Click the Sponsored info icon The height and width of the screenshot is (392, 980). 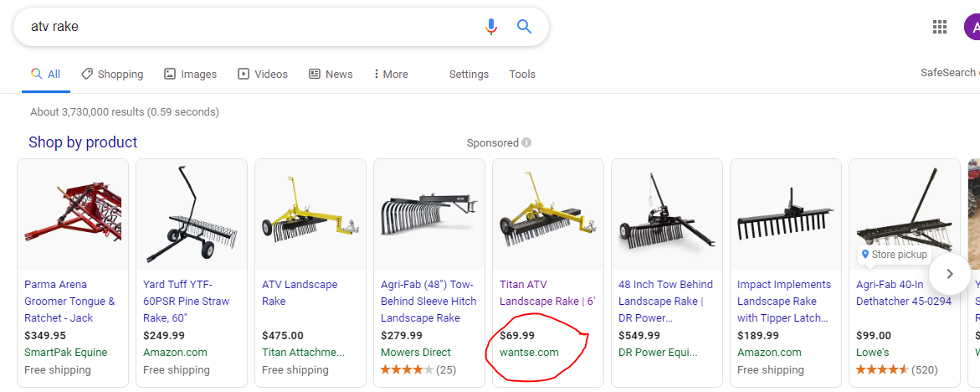click(527, 142)
